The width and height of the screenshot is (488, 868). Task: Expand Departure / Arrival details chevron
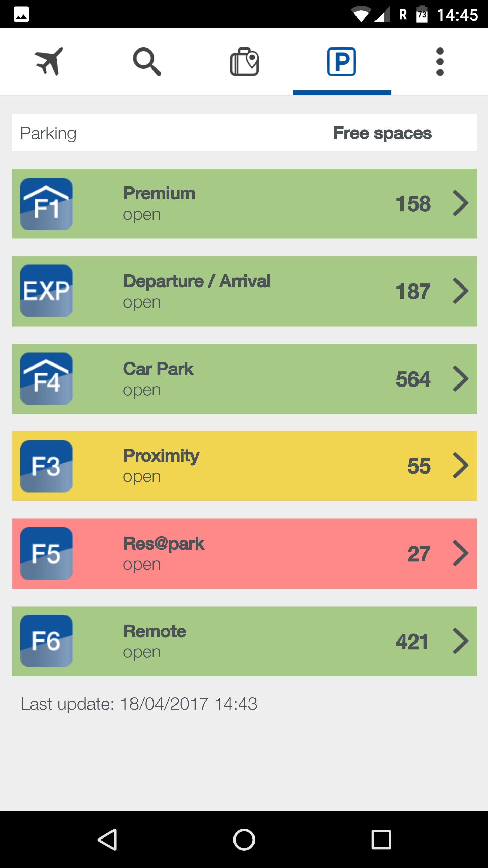tap(461, 291)
